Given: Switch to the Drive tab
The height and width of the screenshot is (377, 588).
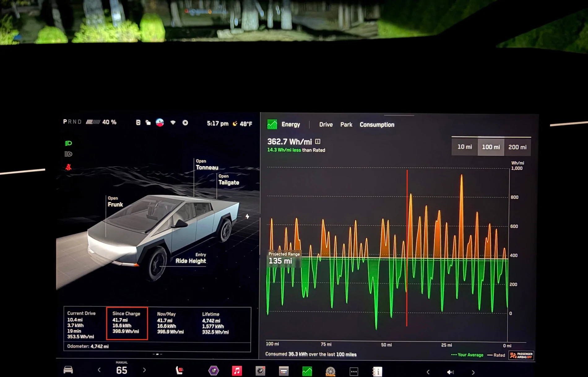Looking at the screenshot, I should pos(326,125).
